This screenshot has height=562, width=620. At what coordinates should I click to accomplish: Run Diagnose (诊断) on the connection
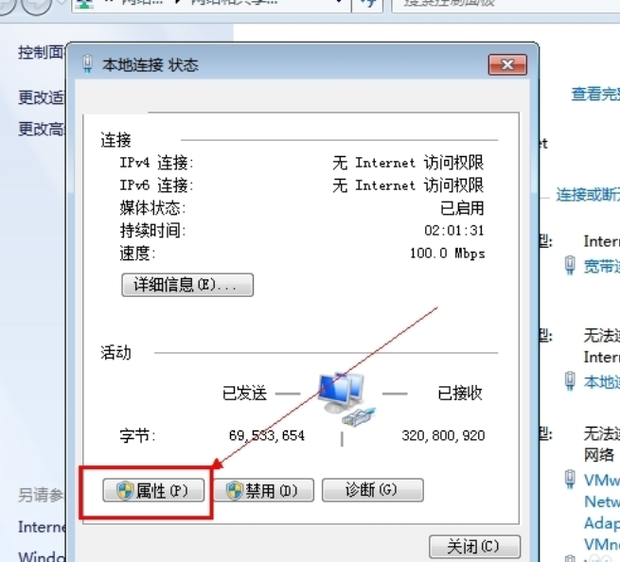[x=372, y=490]
